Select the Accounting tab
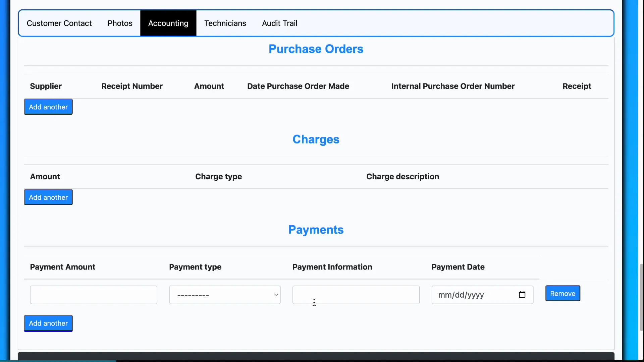644x362 pixels. coord(168,23)
